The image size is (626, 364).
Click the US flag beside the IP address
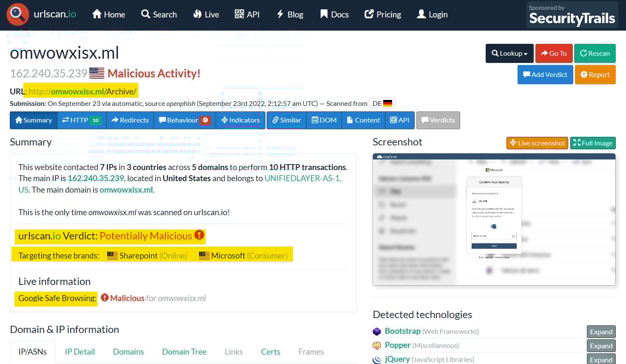pyautogui.click(x=97, y=73)
